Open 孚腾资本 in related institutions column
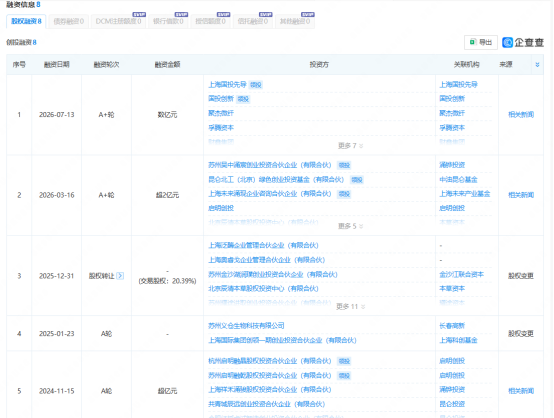Image resolution: width=554 pixels, height=418 pixels. (x=452, y=128)
